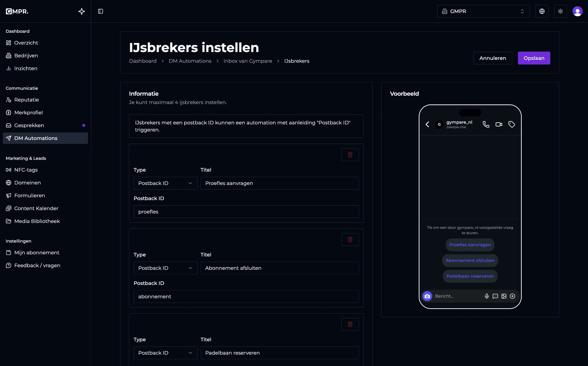Image resolution: width=588 pixels, height=366 pixels.
Task: Open Reputatie in the sidebar
Action: click(45, 100)
